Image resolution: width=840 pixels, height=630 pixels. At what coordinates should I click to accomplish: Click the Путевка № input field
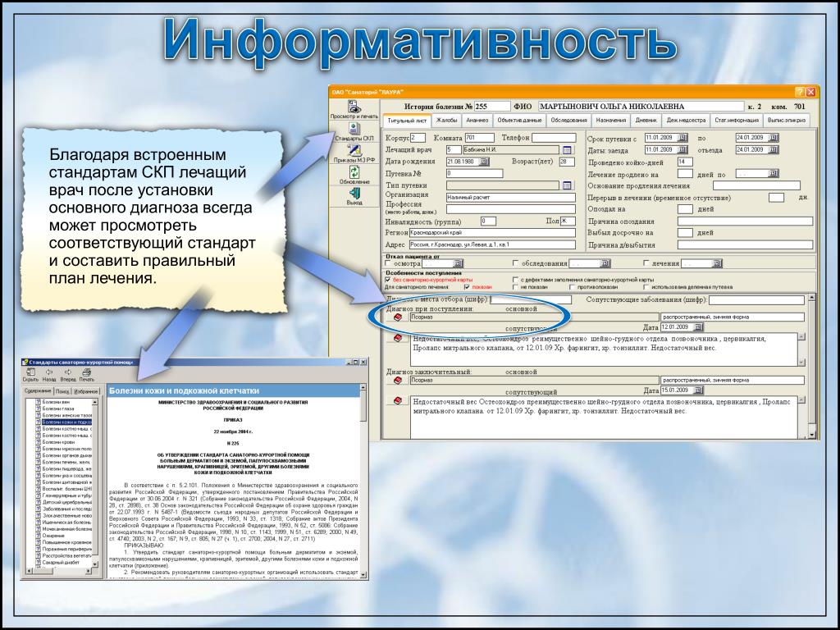[x=474, y=174]
